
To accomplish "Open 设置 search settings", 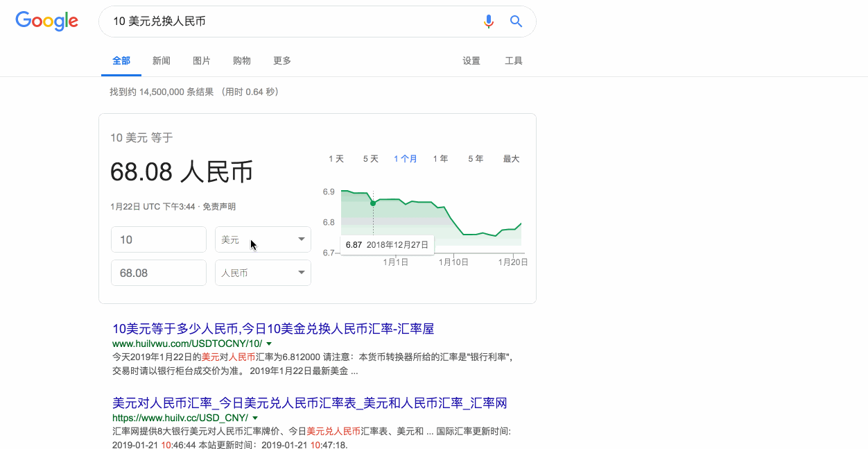I will (x=471, y=61).
